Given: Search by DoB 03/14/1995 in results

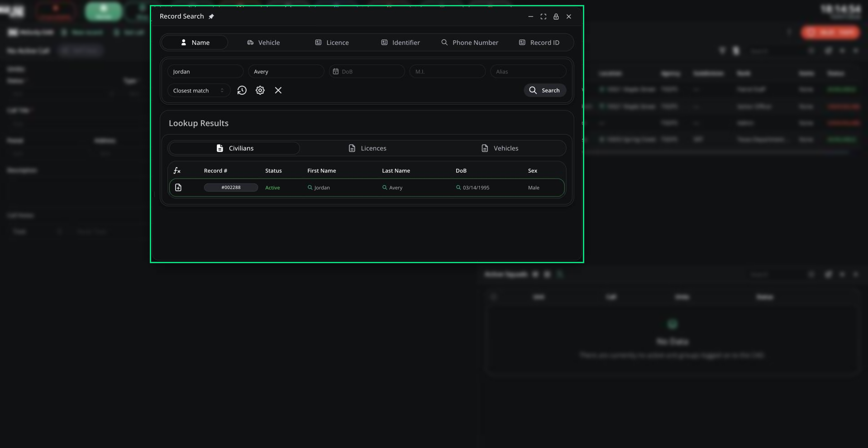Looking at the screenshot, I should coord(472,188).
